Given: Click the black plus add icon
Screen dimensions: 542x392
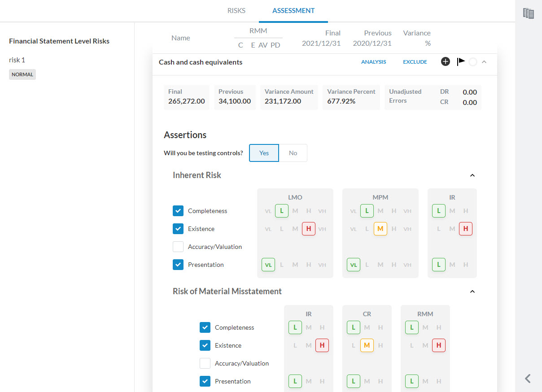Looking at the screenshot, I should point(445,62).
